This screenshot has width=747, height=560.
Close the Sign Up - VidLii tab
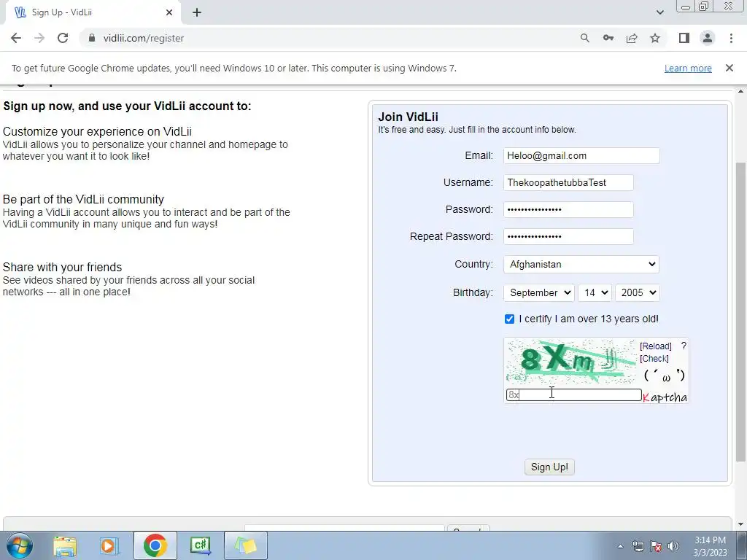click(169, 13)
